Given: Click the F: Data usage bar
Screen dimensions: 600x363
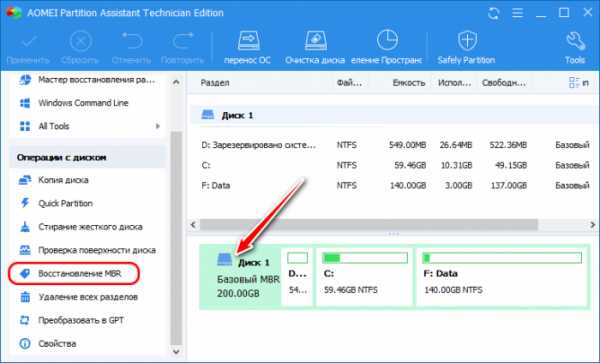Looking at the screenshot, I should [x=502, y=258].
